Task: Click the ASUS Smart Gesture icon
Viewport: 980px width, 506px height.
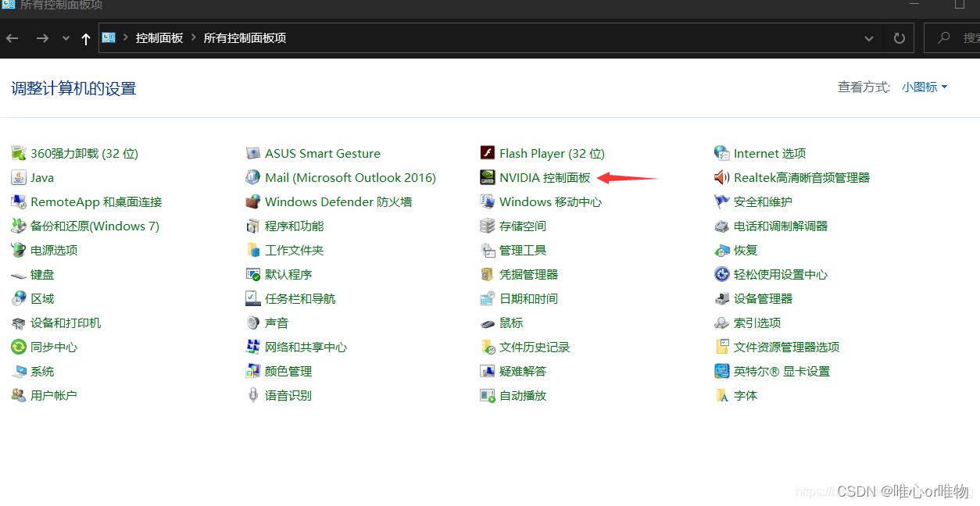Action: 253,153
